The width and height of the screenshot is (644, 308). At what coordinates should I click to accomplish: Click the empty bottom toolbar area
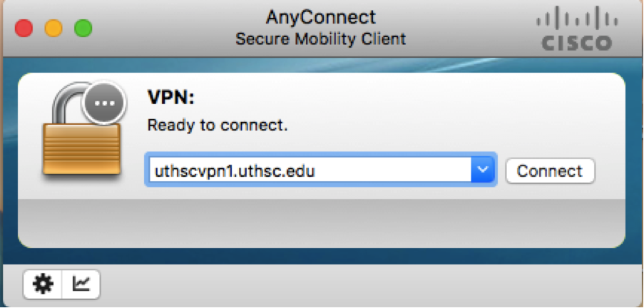click(357, 285)
